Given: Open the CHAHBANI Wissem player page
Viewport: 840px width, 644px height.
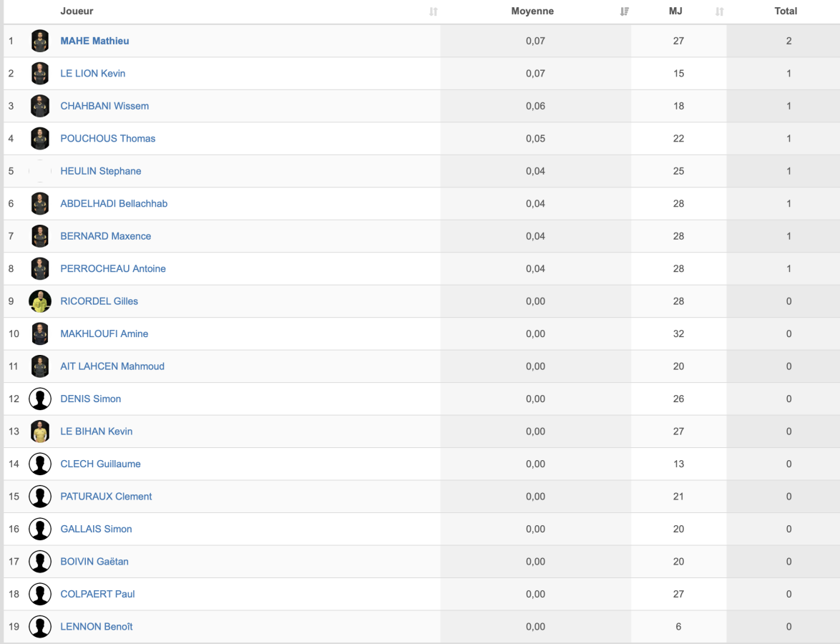Looking at the screenshot, I should 104,106.
